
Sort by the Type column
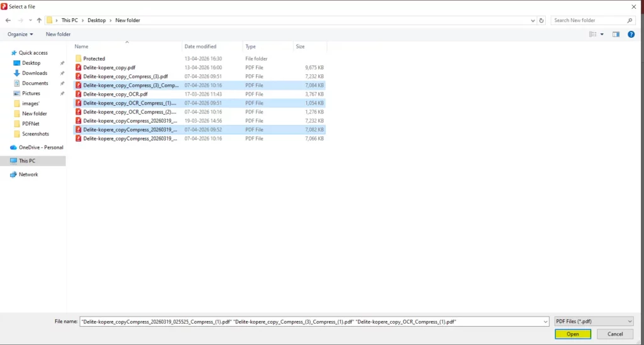pyautogui.click(x=268, y=47)
